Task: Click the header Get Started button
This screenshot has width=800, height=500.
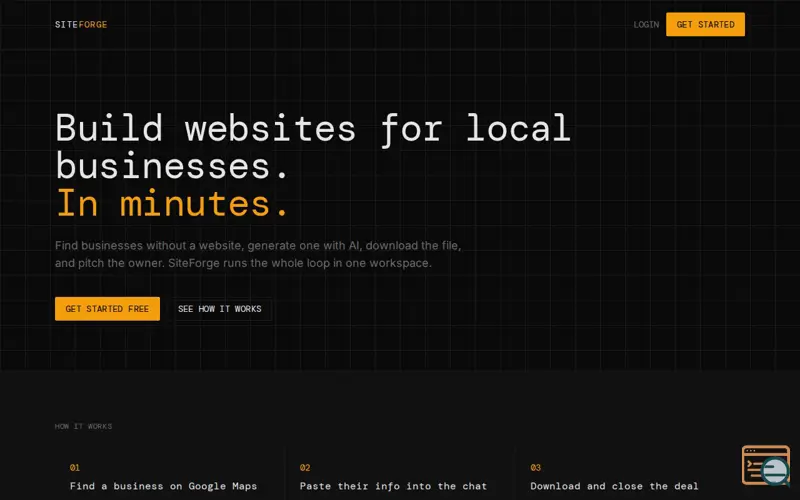Action: (x=705, y=24)
